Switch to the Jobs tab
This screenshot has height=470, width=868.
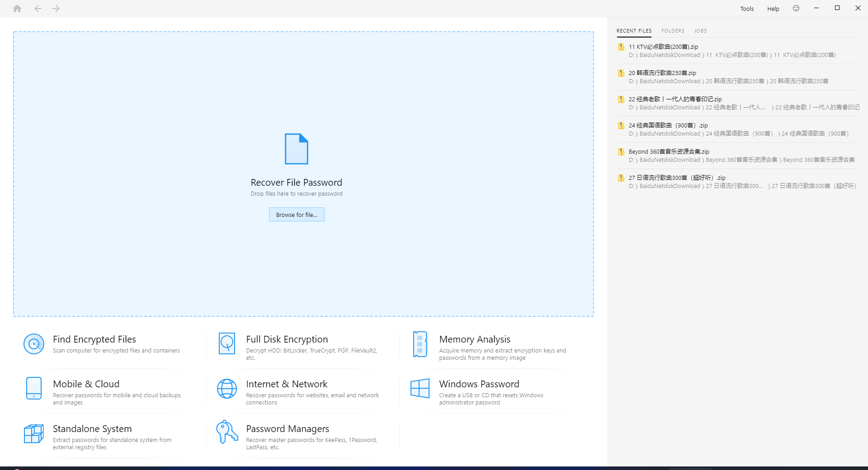coord(700,31)
